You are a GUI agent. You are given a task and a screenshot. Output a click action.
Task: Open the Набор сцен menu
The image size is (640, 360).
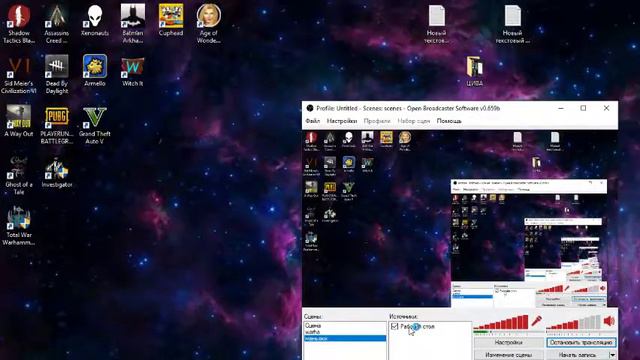[x=413, y=121]
